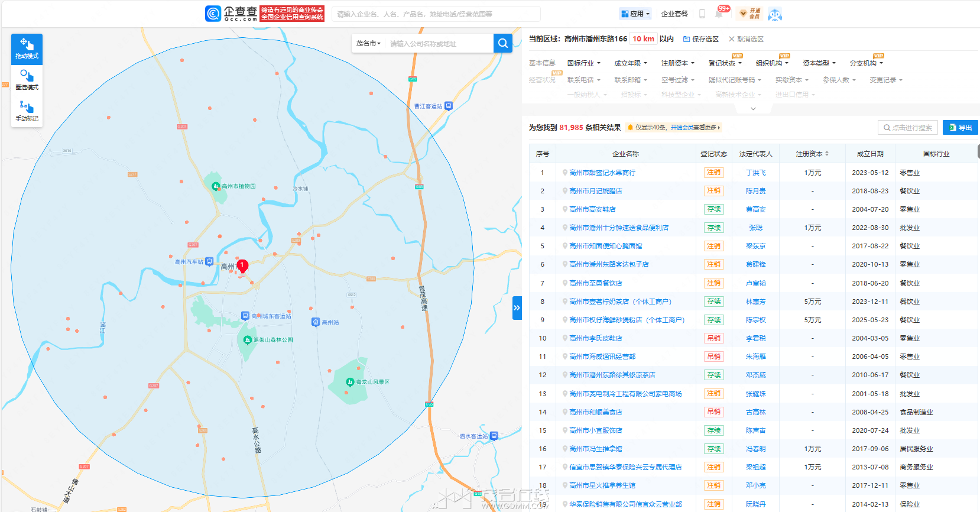Collapse results panel with double-arrow icon
The image size is (980, 512).
[x=517, y=308]
